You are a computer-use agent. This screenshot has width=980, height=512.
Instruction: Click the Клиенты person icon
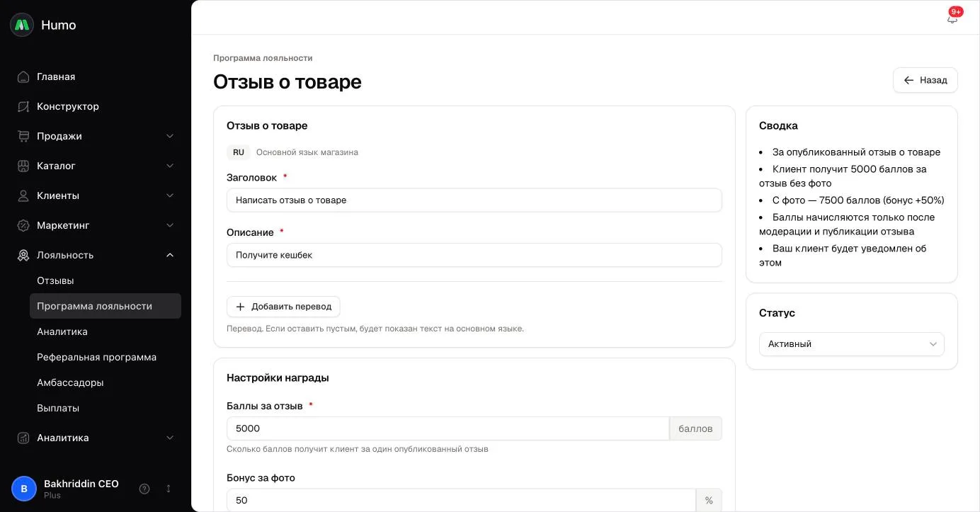pos(23,195)
